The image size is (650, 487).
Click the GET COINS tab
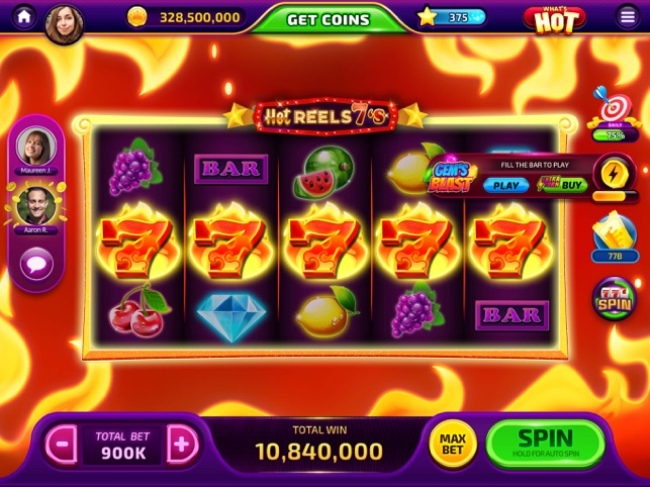pos(328,19)
